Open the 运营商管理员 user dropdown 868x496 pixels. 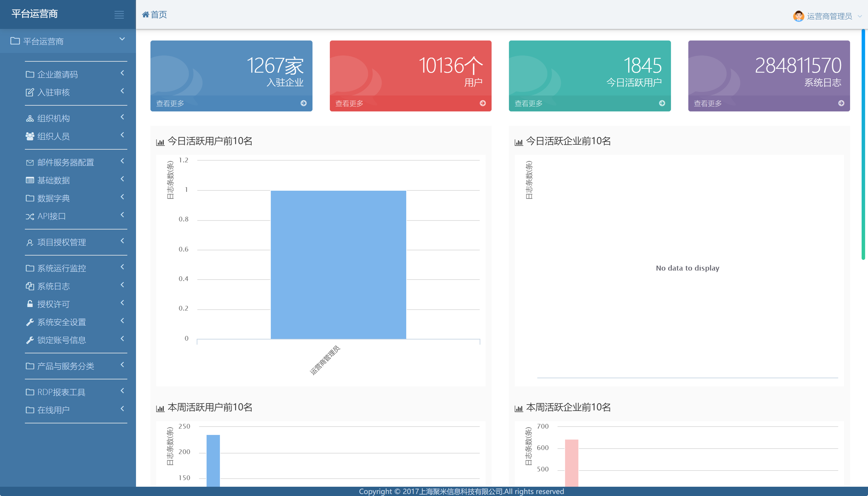[829, 16]
